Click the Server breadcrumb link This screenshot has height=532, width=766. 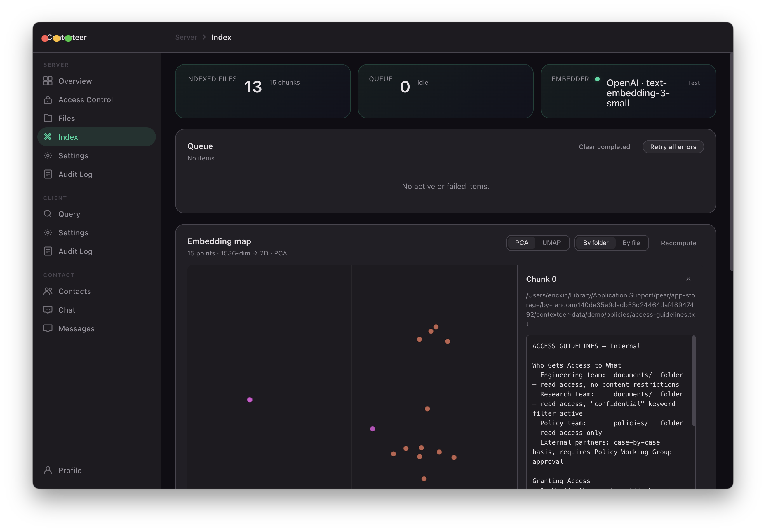186,37
